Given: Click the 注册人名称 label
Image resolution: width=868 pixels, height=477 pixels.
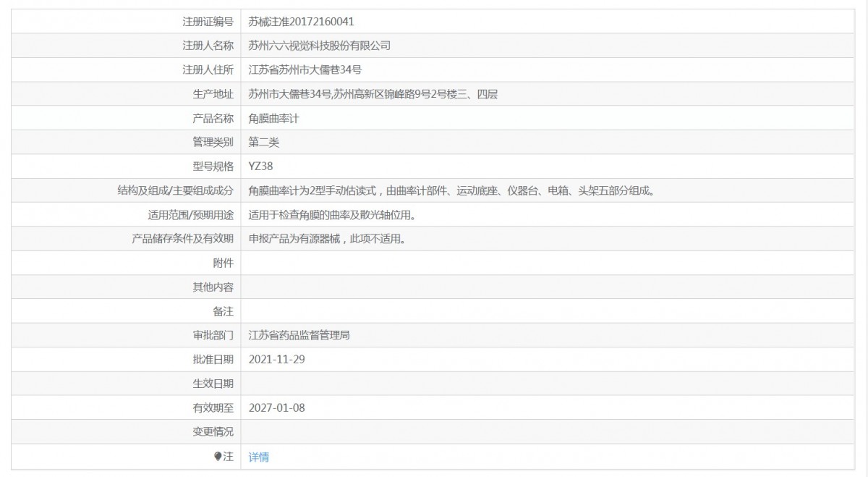Looking at the screenshot, I should [208, 46].
